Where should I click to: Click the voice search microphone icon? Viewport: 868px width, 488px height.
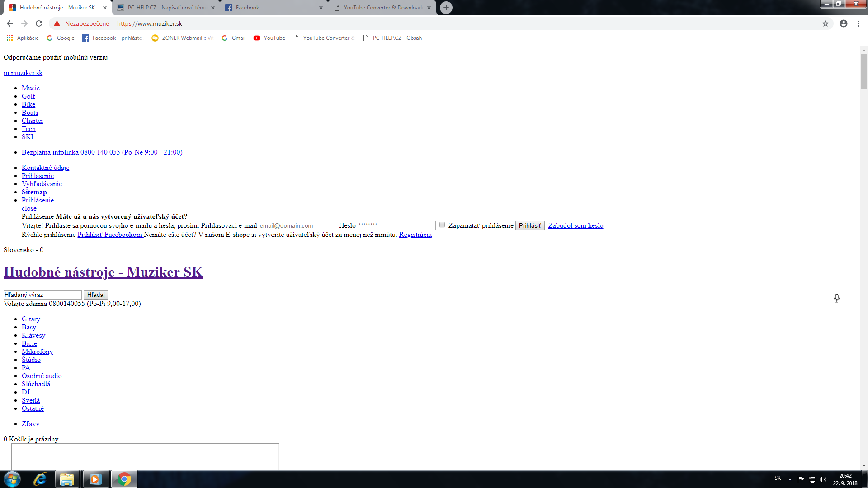pyautogui.click(x=837, y=298)
